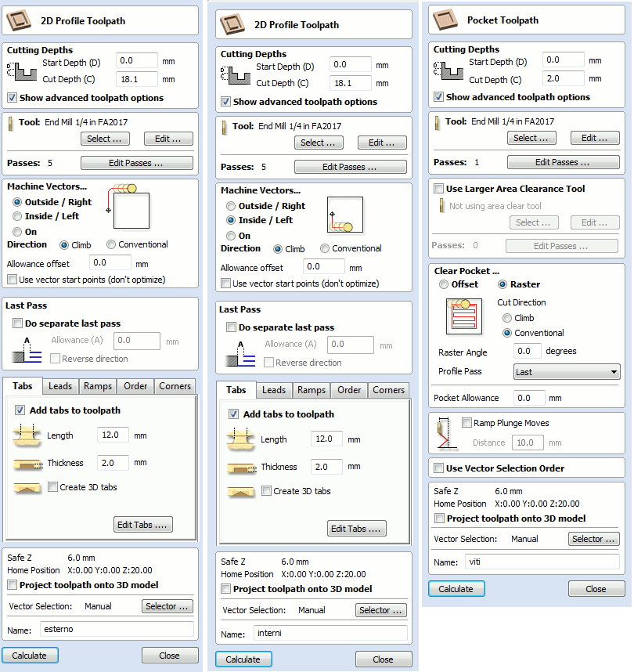
Task: Open Selector in the Pocket panel
Action: 593,539
